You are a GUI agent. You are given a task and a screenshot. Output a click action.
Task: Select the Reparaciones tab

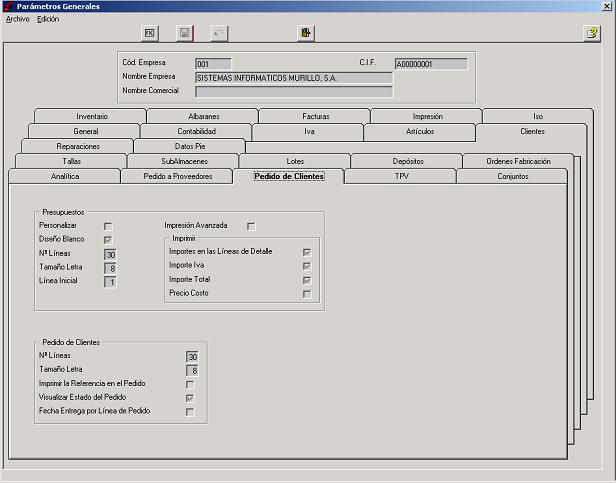click(78, 146)
